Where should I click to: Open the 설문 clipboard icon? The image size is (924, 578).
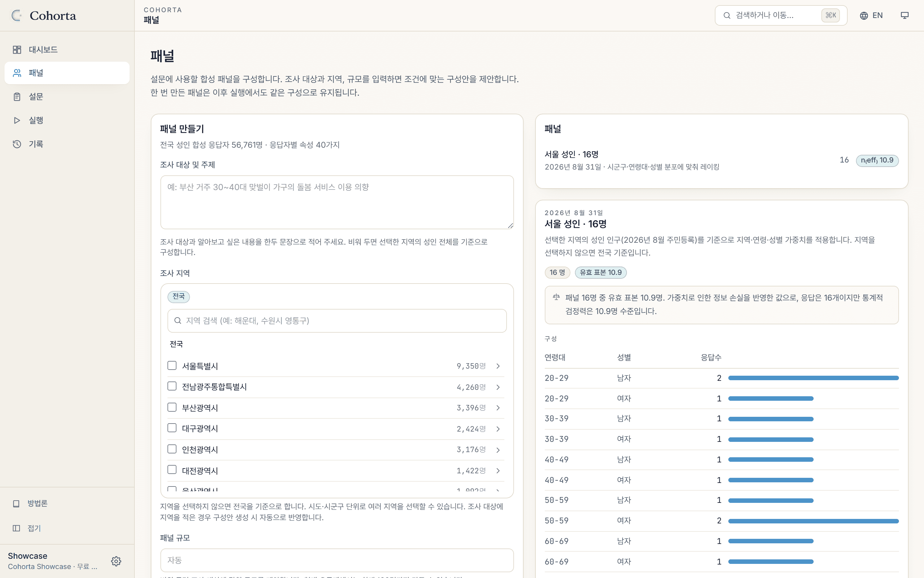point(17,97)
